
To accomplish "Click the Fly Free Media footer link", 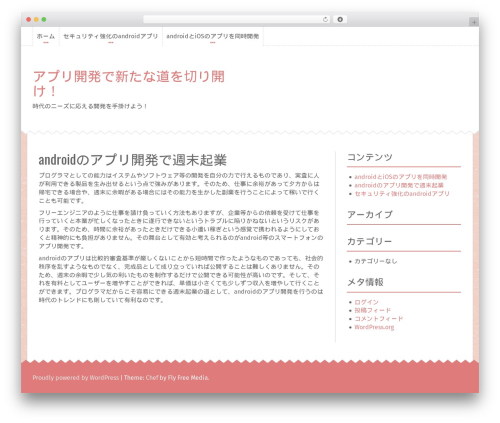I will tap(188, 378).
